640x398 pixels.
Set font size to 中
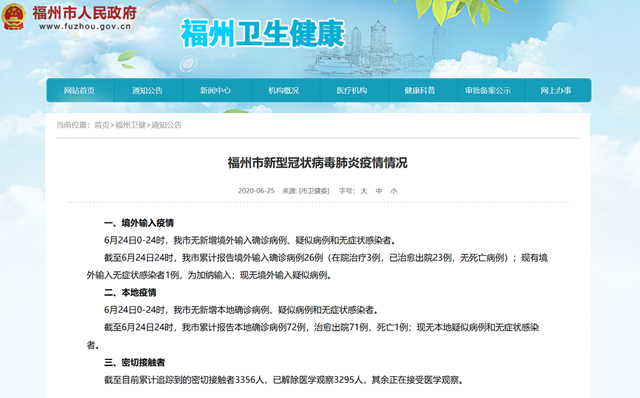pyautogui.click(x=379, y=191)
